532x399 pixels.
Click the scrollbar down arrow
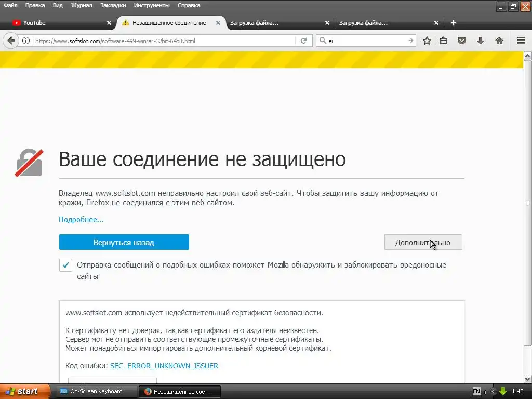[528, 379]
